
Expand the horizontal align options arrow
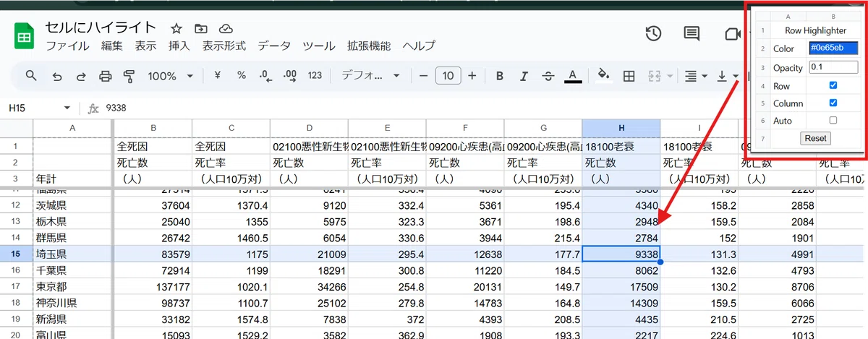pyautogui.click(x=705, y=76)
